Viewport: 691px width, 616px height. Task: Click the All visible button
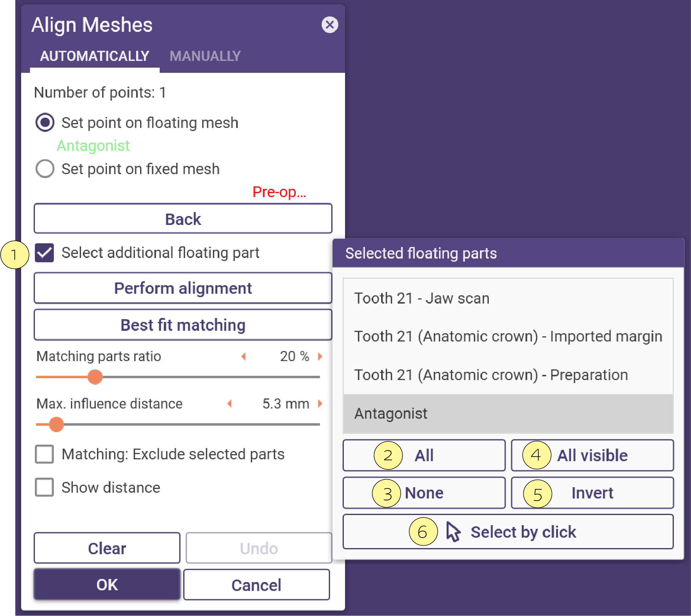click(x=592, y=455)
